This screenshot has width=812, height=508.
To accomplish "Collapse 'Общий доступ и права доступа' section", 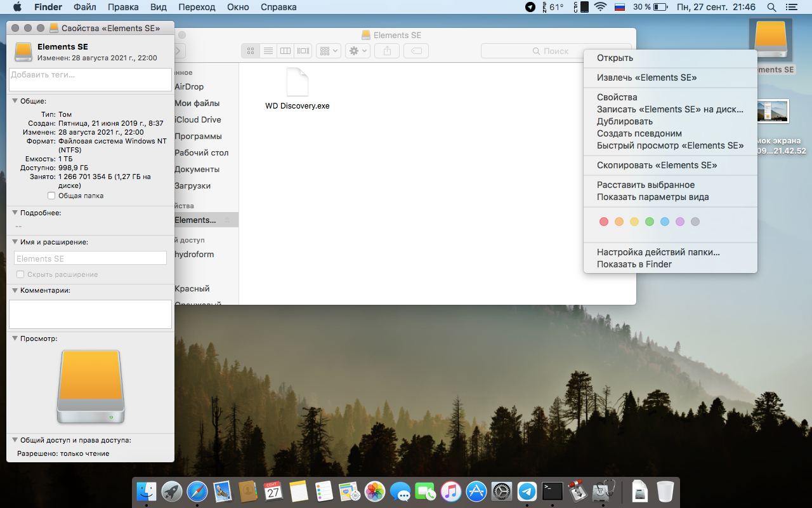I will pyautogui.click(x=15, y=439).
